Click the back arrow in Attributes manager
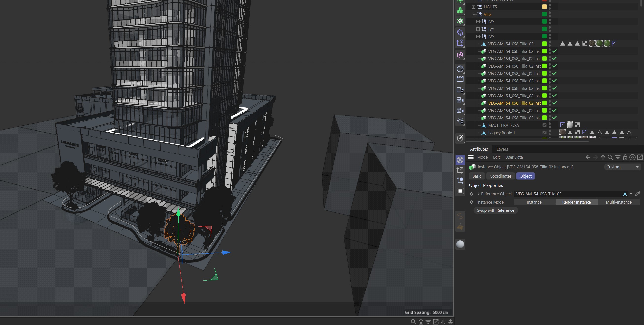The height and width of the screenshot is (325, 644). [x=588, y=157]
